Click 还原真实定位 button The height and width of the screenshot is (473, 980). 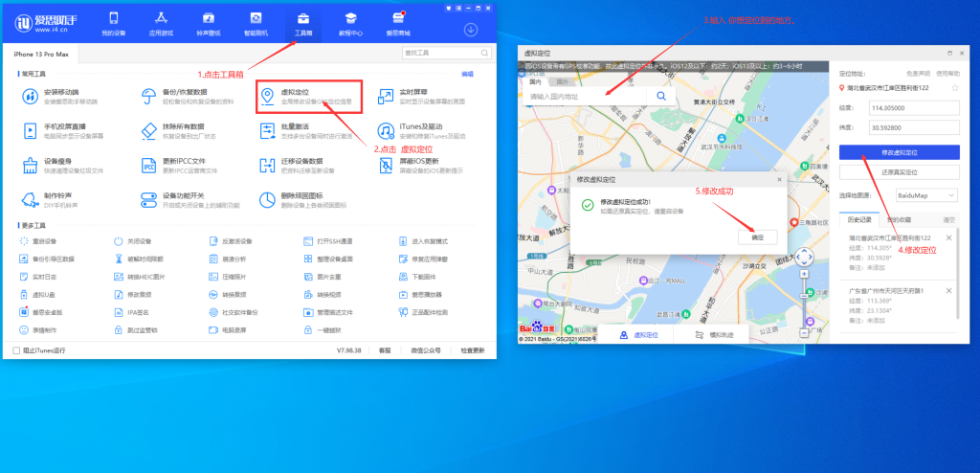coord(899,172)
